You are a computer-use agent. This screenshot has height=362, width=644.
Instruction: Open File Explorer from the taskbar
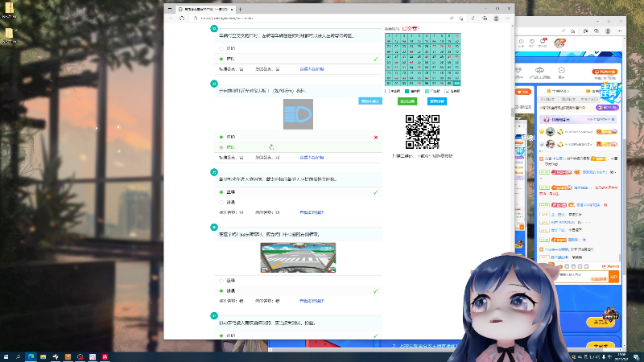[43, 357]
